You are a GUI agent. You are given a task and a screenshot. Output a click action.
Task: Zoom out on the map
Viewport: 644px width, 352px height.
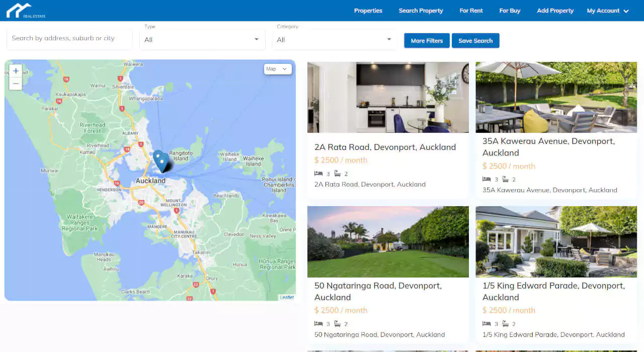pyautogui.click(x=16, y=83)
